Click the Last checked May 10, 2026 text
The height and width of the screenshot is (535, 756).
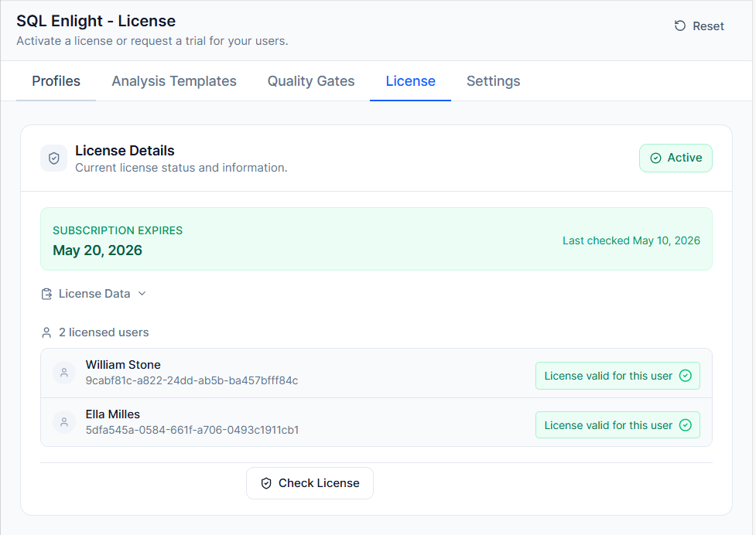631,240
